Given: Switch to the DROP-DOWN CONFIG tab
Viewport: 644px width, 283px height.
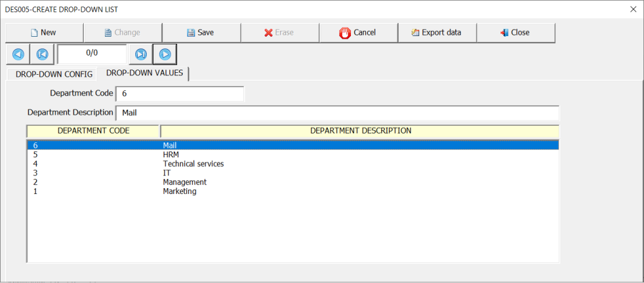Looking at the screenshot, I should coord(54,74).
